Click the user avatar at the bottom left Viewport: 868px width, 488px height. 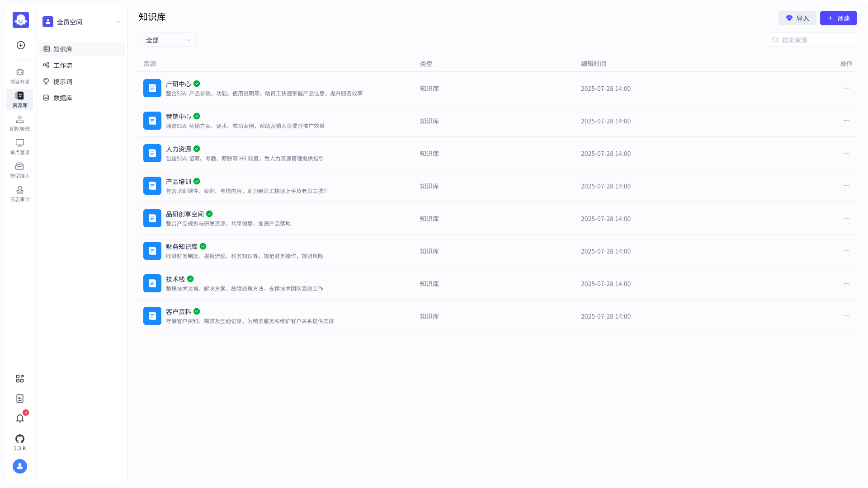coord(19,466)
